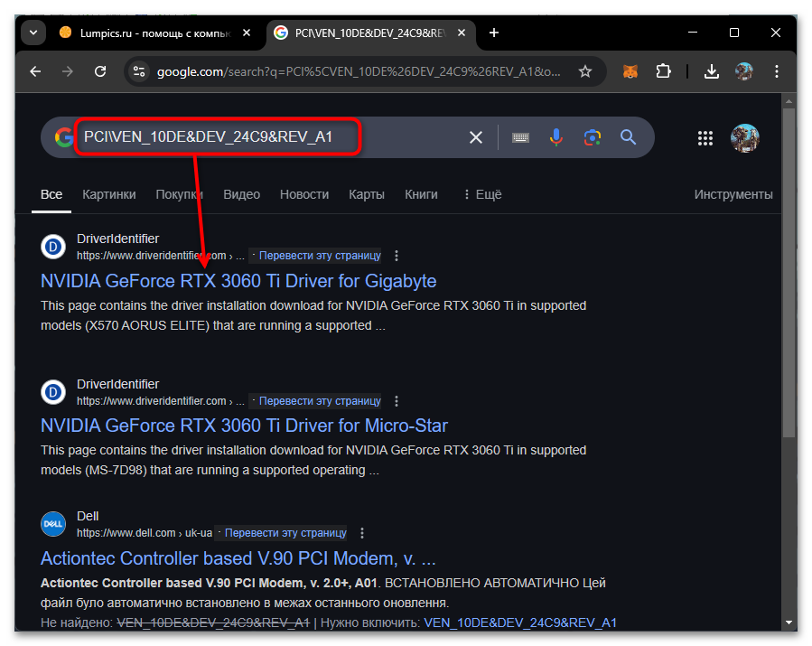Close the PCI\VEN_10DE search tab
This screenshot has height=646, width=812.
pyautogui.click(x=462, y=33)
